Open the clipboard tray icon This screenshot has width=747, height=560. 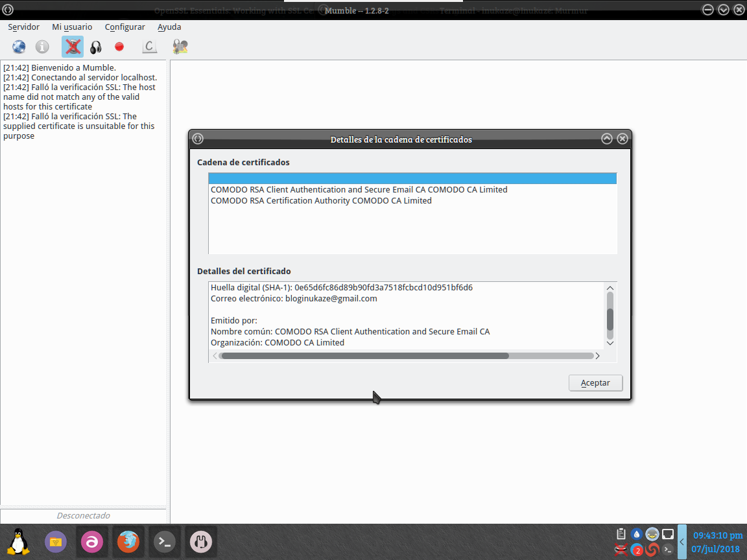tap(621, 534)
